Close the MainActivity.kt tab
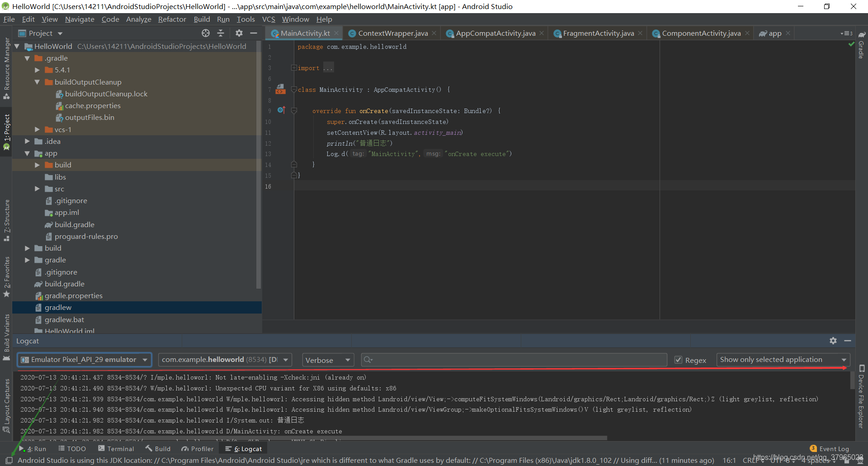The width and height of the screenshot is (868, 466). [x=336, y=33]
